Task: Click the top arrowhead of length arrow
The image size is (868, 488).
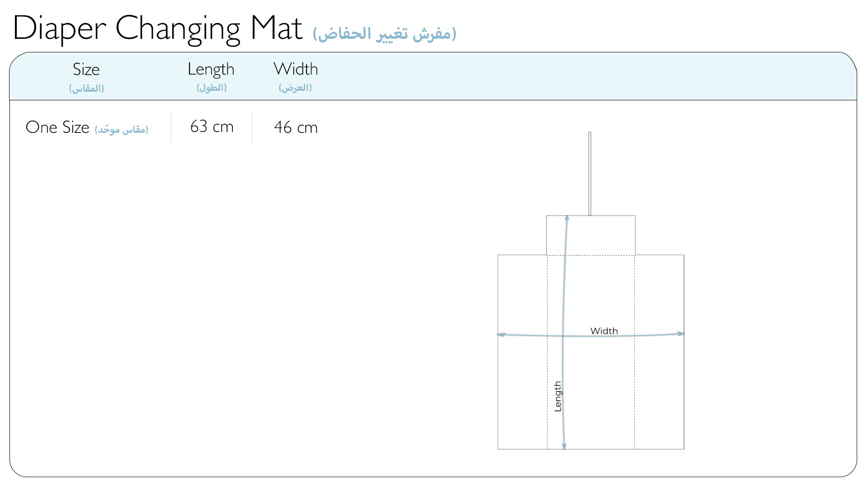Action: pyautogui.click(x=567, y=219)
